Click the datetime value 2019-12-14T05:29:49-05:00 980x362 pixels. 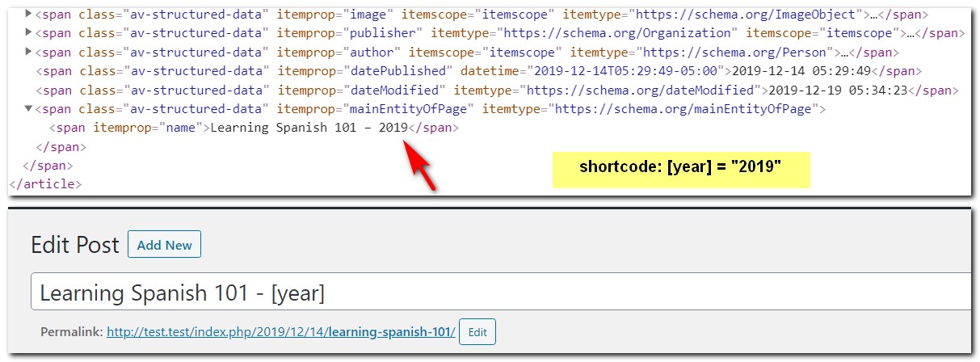click(x=626, y=71)
